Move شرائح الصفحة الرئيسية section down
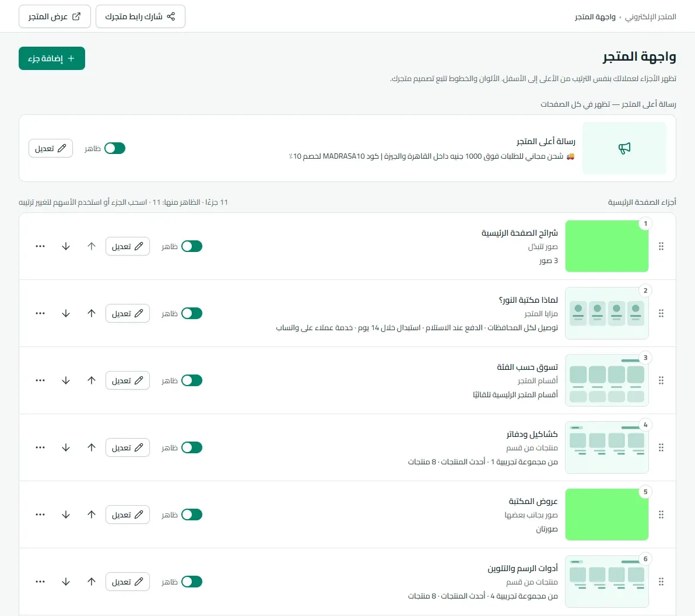Screen dimensions: 695x616 (66, 246)
